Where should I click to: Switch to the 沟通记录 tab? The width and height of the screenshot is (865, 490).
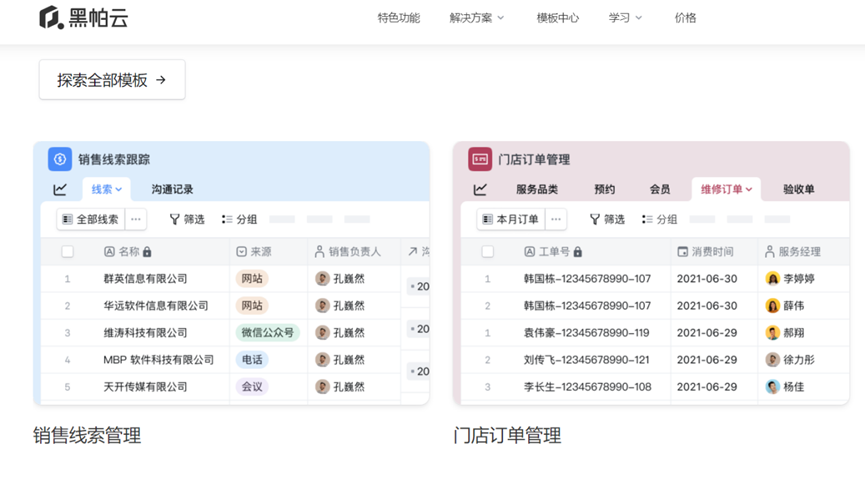click(172, 189)
